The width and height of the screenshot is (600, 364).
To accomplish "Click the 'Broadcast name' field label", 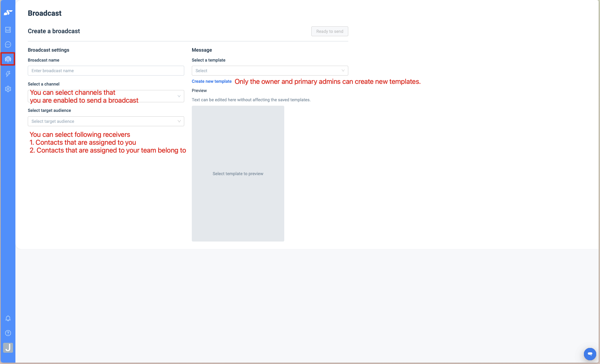I will tap(43, 60).
